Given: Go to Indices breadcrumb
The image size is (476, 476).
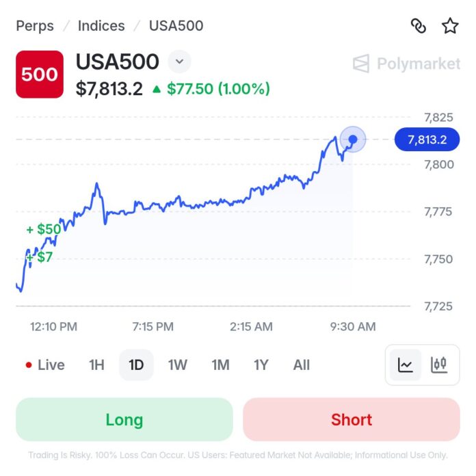Looking at the screenshot, I should pyautogui.click(x=101, y=26).
